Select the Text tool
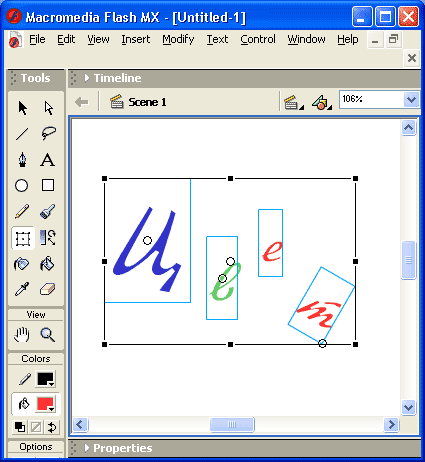 click(x=48, y=160)
